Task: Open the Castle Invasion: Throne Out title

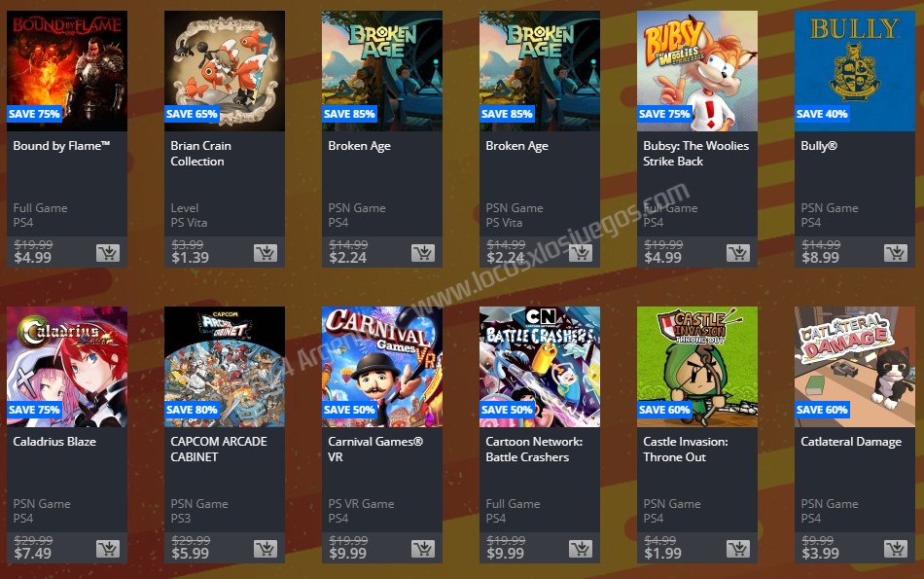Action: [x=686, y=450]
